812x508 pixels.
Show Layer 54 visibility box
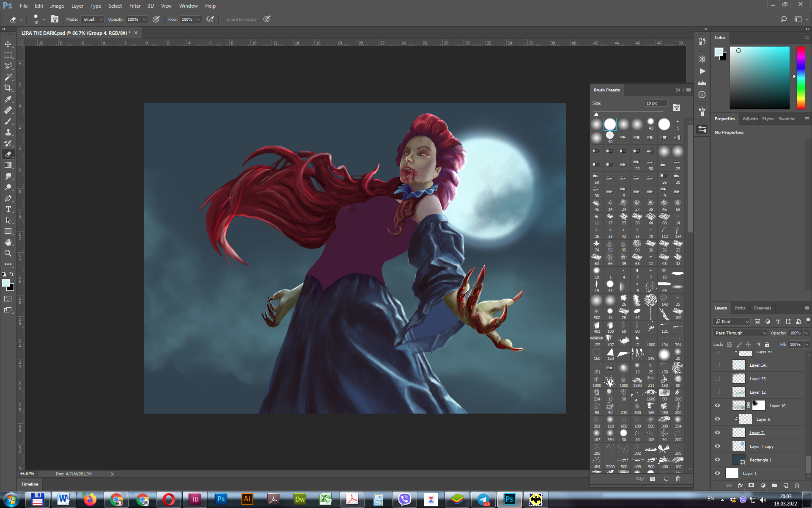[717, 365]
